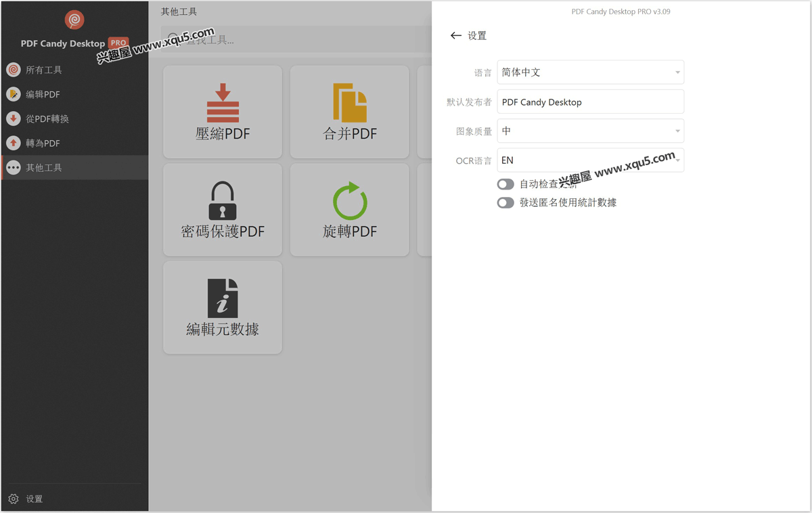Click the PRO badge beside app name
The height and width of the screenshot is (513, 812).
click(x=118, y=42)
